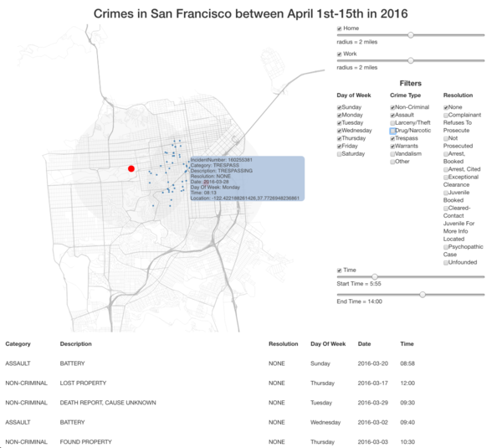Screen dimensions: 502x448
Task: Uncheck the None resolution checkbox
Action: (x=446, y=108)
